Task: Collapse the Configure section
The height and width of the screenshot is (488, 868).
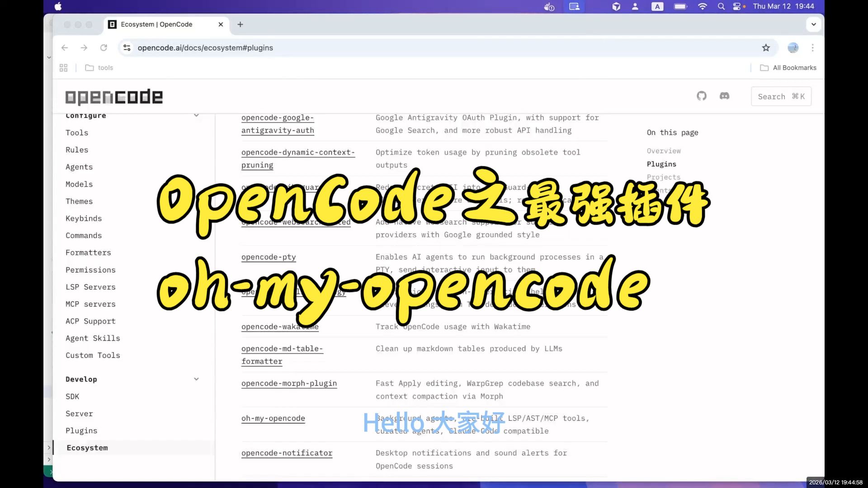Action: click(196, 115)
